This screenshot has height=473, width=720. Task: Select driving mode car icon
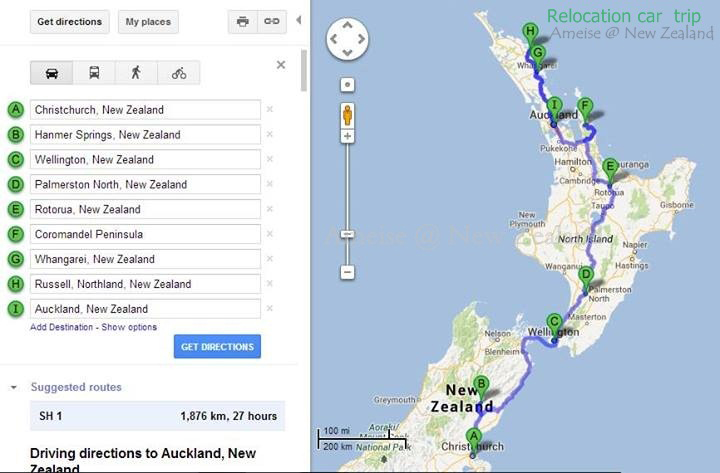tap(51, 73)
